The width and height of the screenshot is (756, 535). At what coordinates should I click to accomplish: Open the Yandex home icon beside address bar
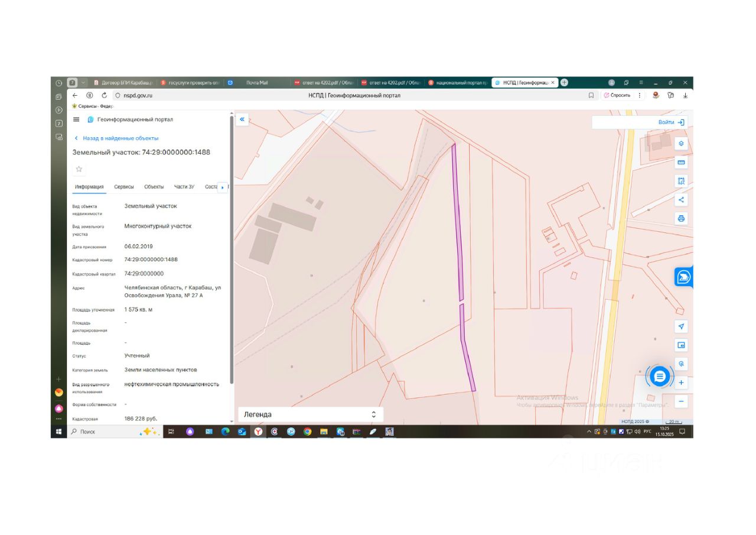tap(90, 95)
